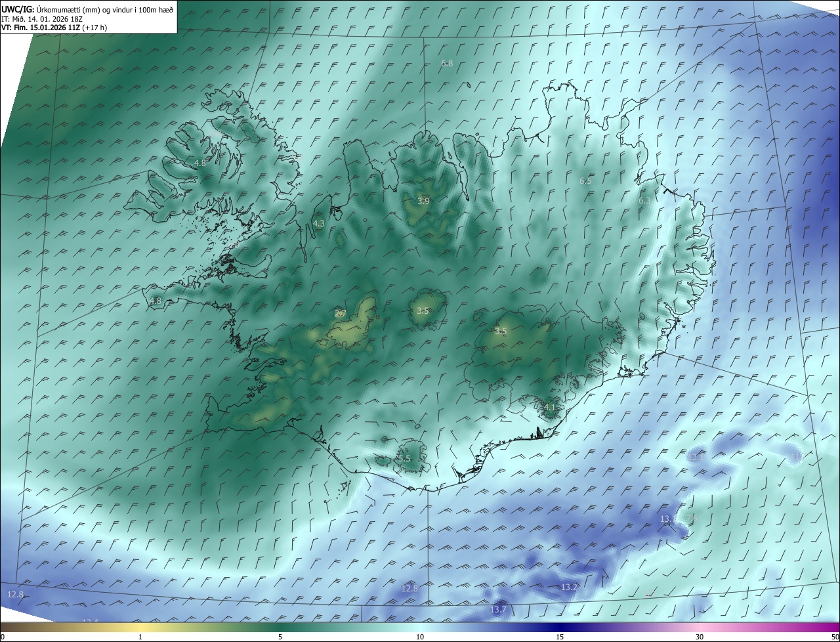Click the 13.1 map value

point(667,519)
